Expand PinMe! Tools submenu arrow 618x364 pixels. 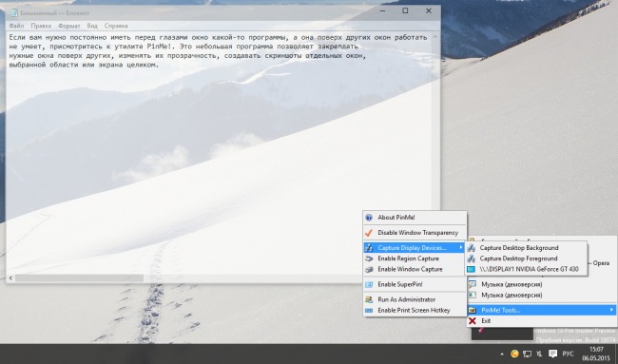[x=611, y=310]
